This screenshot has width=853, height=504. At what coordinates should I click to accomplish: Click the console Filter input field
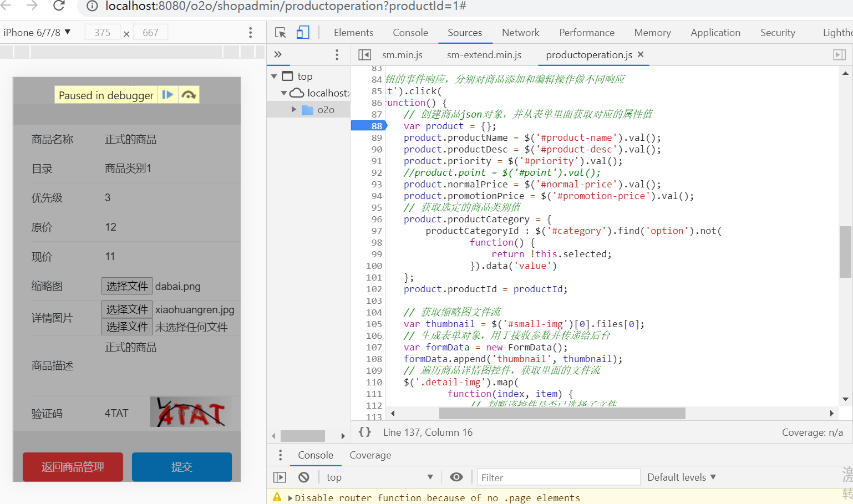559,477
